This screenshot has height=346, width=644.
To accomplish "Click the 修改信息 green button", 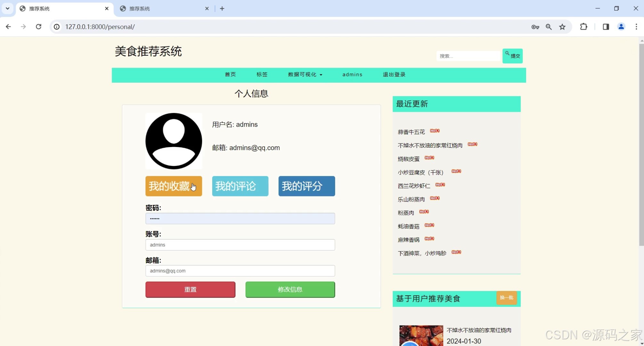I will (x=290, y=289).
